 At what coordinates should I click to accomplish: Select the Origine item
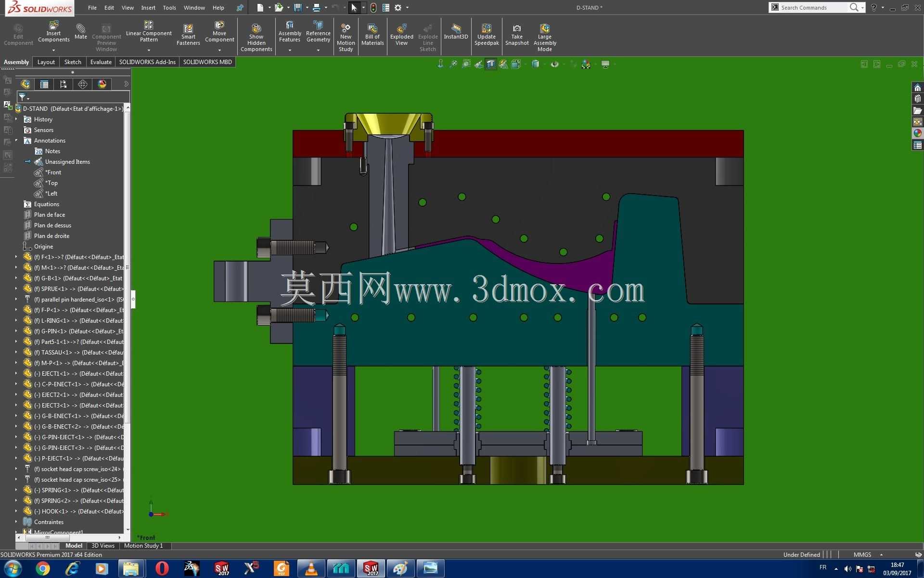click(43, 247)
